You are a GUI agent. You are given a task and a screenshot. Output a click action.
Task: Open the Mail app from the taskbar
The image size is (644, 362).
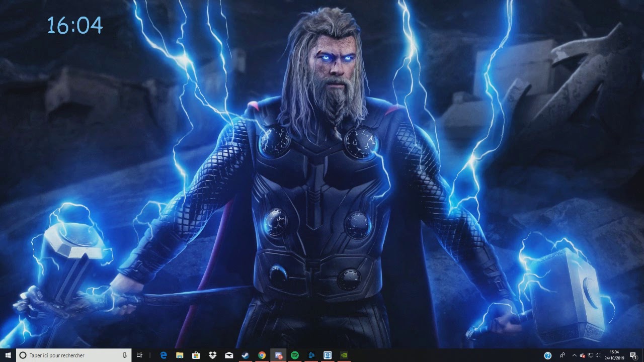tap(229, 355)
